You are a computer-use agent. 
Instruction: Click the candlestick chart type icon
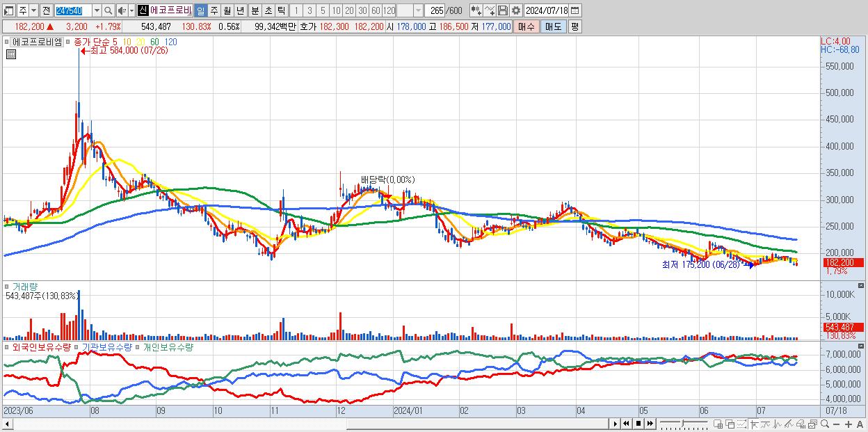click(x=476, y=10)
